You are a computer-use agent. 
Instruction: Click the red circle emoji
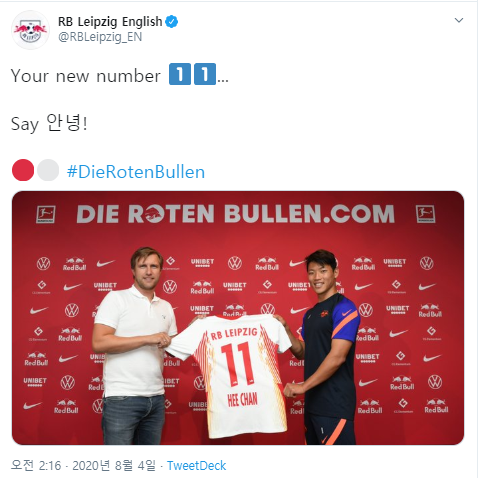[23, 170]
